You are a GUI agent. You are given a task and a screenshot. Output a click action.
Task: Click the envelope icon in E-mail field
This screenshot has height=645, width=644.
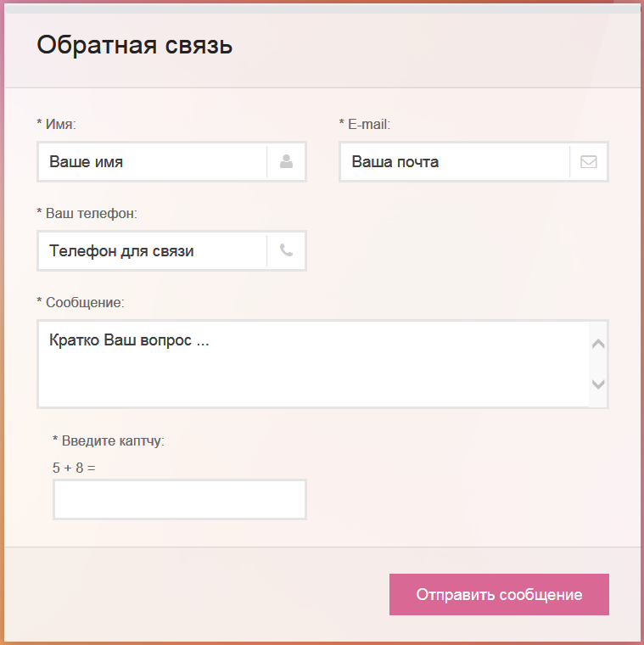point(589,161)
